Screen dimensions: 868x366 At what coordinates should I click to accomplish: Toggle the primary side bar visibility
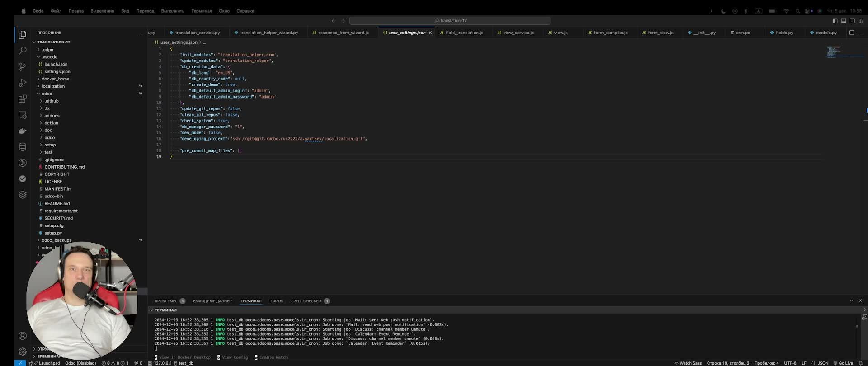835,21
